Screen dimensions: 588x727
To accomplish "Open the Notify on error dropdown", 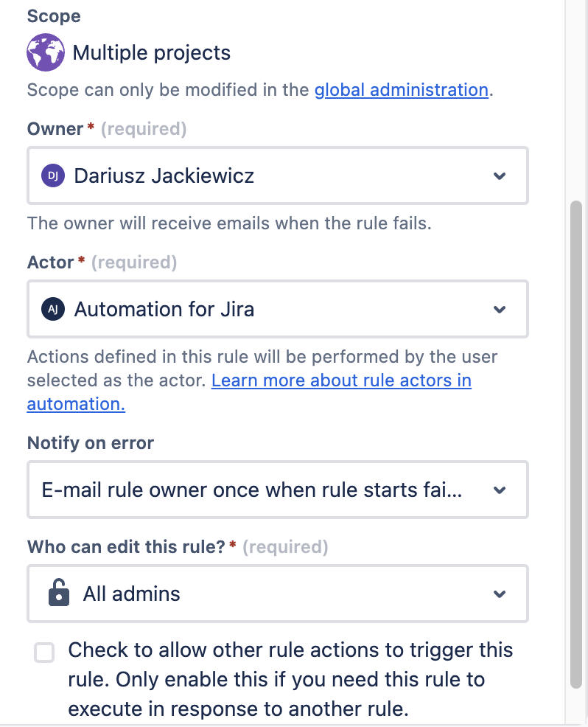I will (500, 490).
